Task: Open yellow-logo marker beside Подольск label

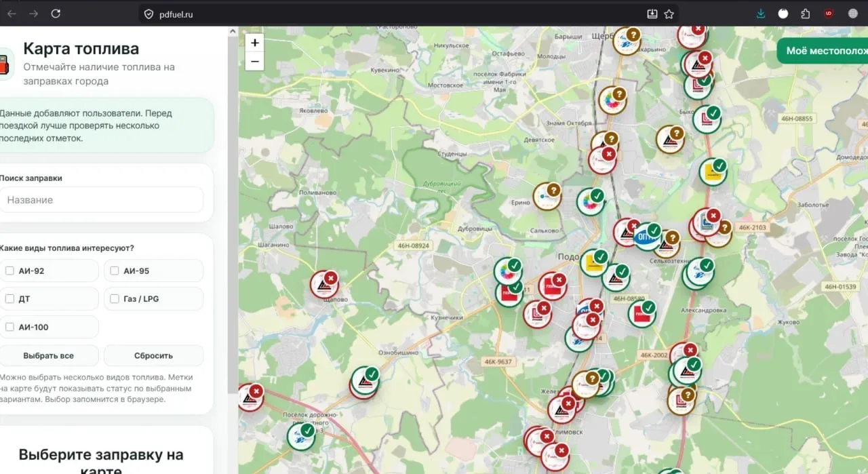Action: pos(593,262)
